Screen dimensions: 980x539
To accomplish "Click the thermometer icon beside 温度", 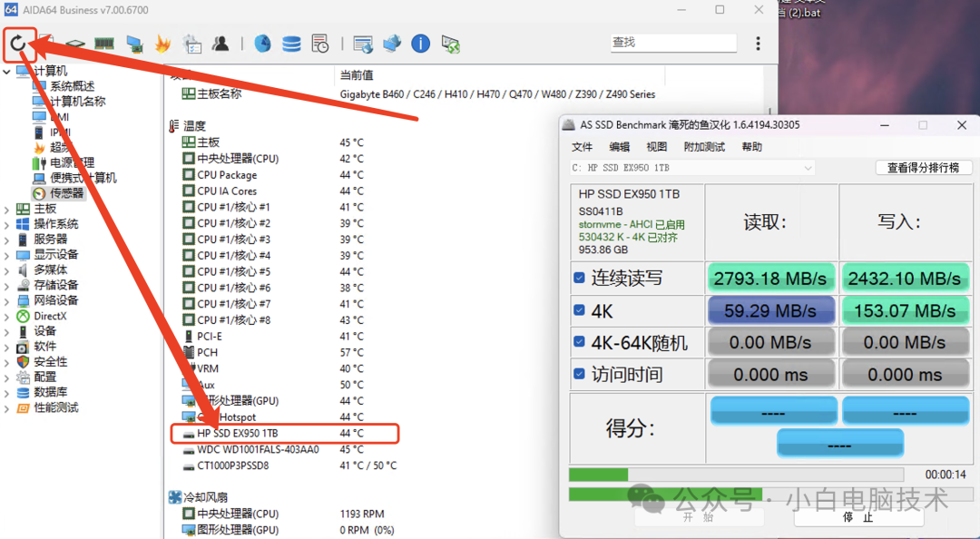I will (173, 126).
